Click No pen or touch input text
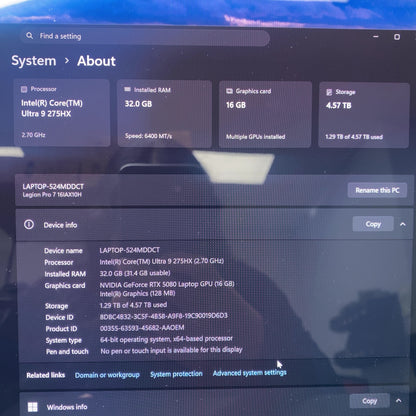 click(171, 350)
